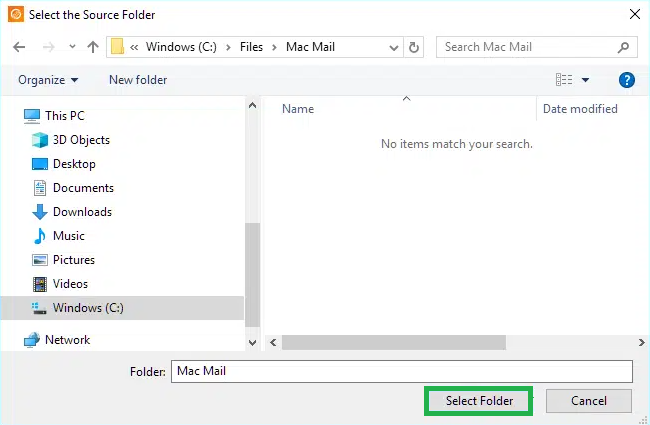
Task: Expand the address bar history dropdown
Action: pyautogui.click(x=394, y=48)
